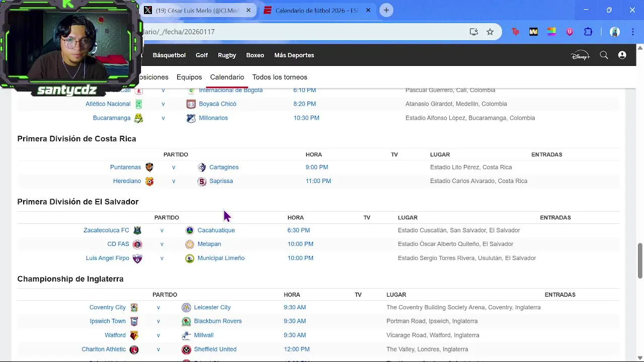Viewport: 644px width, 362px height.
Task: Click 'Portman Road, Ipswich, Inglaterra' venue text
Action: coord(432,321)
